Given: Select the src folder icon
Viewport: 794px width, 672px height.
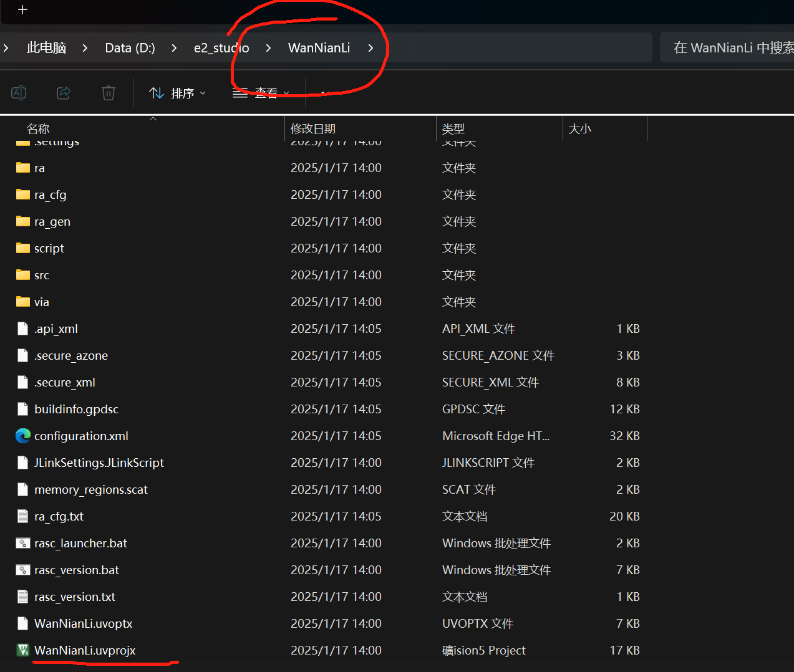Looking at the screenshot, I should point(23,275).
